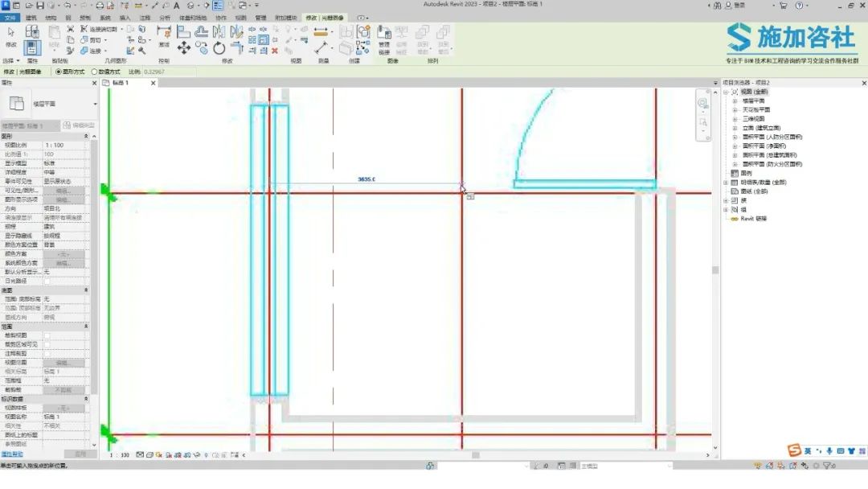Toggle the 日光路径 checkbox

tap(47, 281)
